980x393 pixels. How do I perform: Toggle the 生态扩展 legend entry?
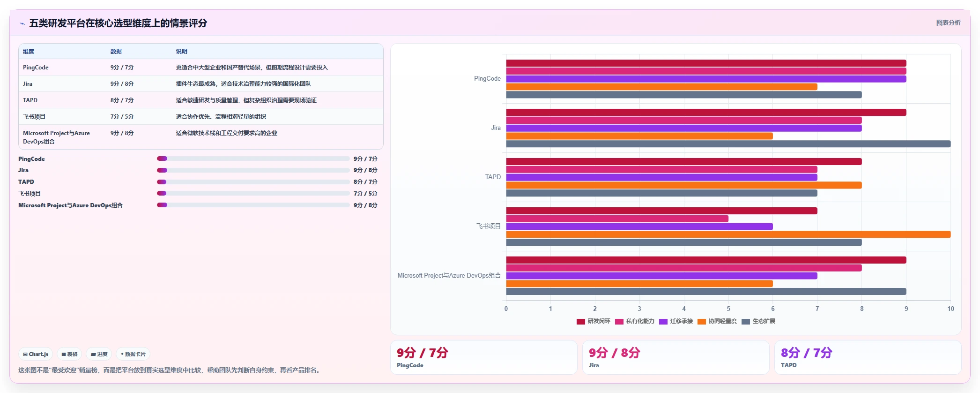[x=758, y=321]
